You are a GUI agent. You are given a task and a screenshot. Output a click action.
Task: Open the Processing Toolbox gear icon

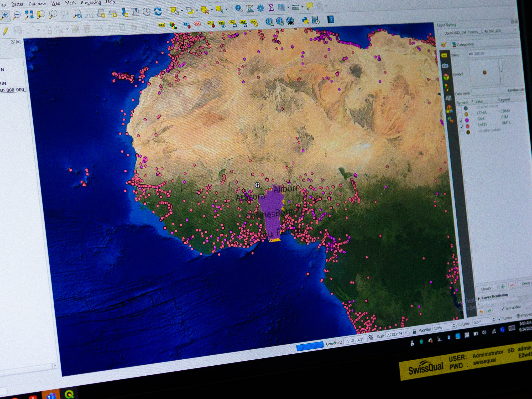click(x=260, y=8)
